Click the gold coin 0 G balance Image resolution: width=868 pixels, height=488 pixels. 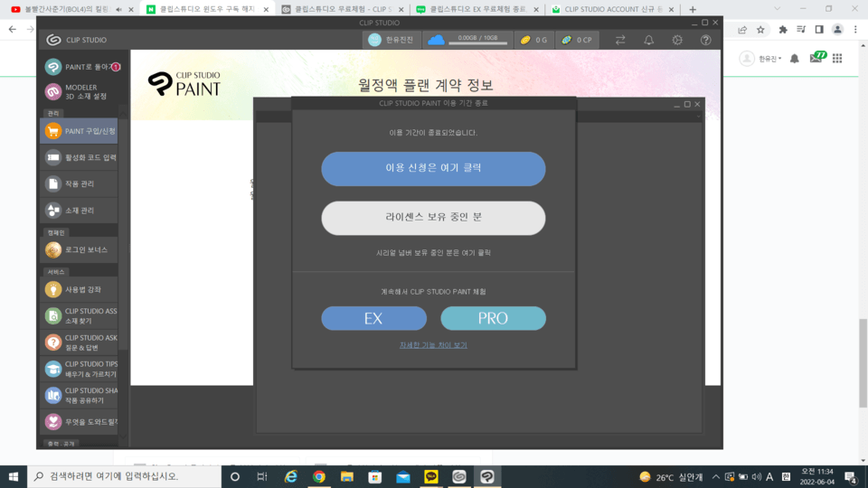(534, 40)
